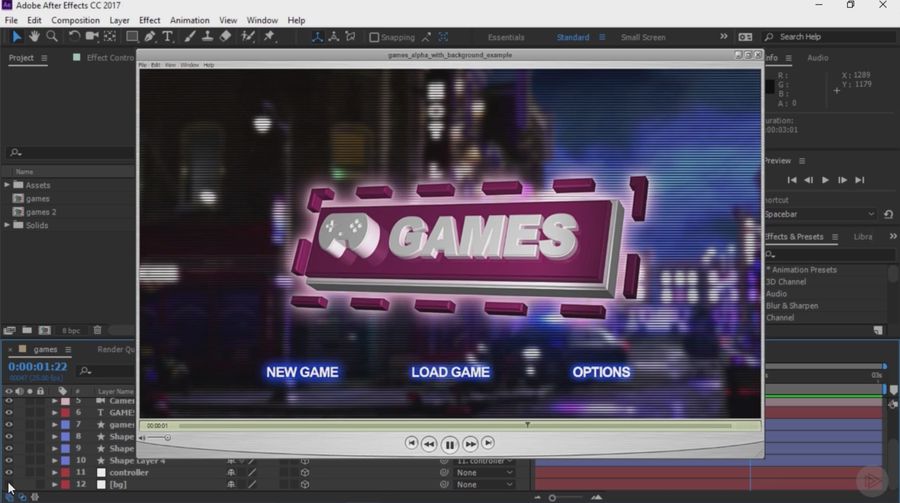
Task: Select the Puppet Pin tool
Action: (x=269, y=37)
